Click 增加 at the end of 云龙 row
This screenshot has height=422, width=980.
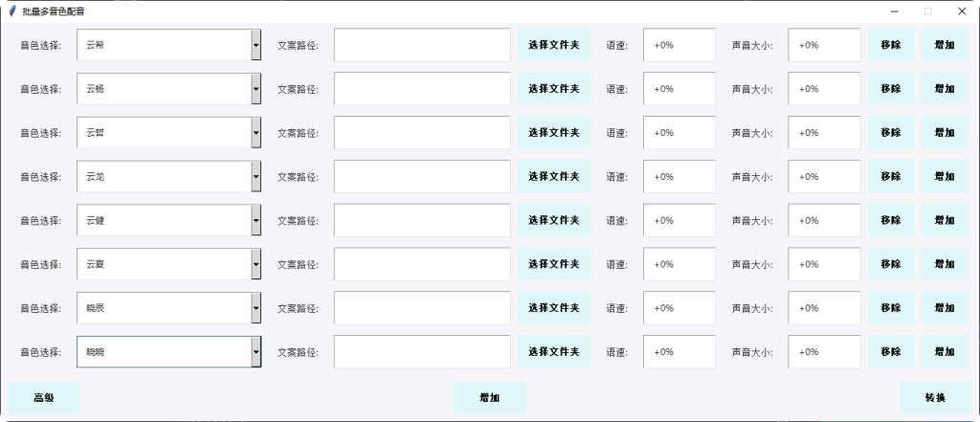[945, 177]
